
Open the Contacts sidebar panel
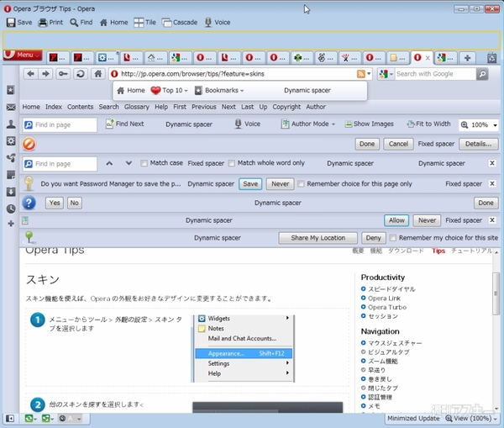pos(11,124)
